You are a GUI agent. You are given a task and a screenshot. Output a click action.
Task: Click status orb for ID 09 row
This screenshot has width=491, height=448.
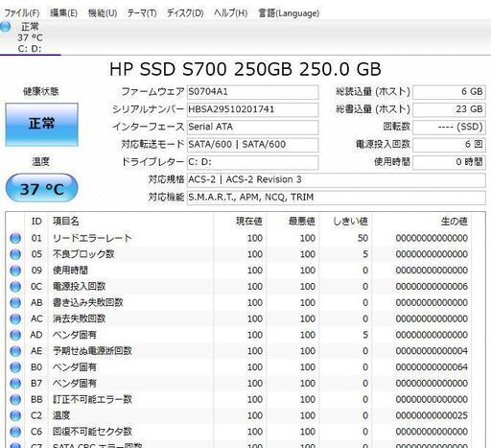[15, 271]
